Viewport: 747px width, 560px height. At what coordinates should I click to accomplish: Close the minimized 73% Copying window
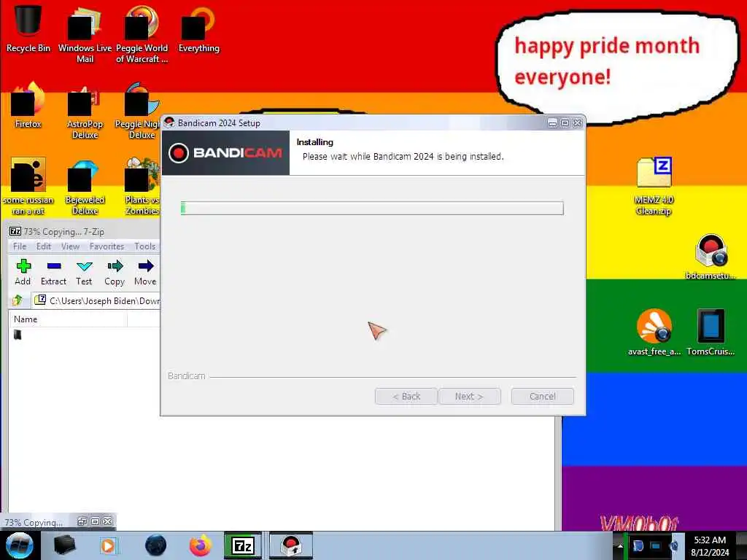108,521
